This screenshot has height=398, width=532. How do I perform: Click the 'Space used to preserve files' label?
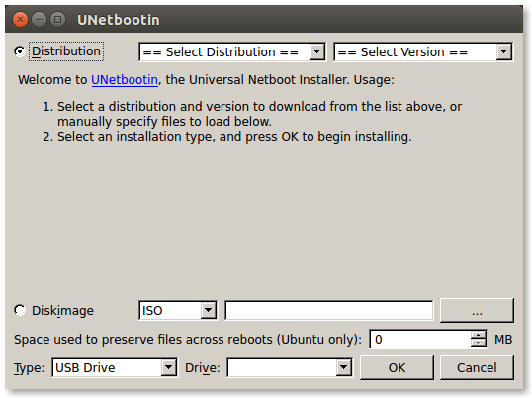(x=188, y=340)
